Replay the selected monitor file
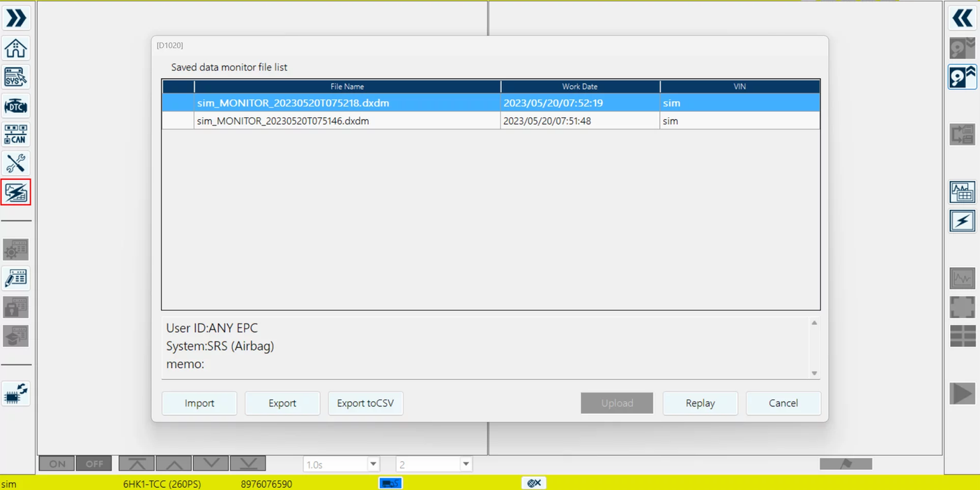980x490 pixels. click(x=700, y=403)
